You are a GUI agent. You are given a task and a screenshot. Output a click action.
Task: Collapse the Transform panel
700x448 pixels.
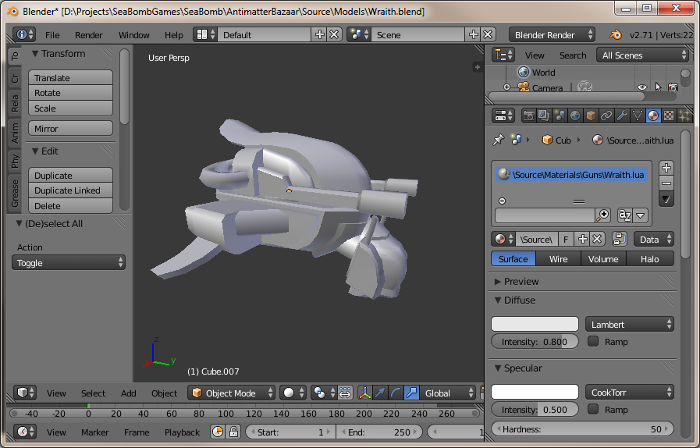[x=35, y=54]
